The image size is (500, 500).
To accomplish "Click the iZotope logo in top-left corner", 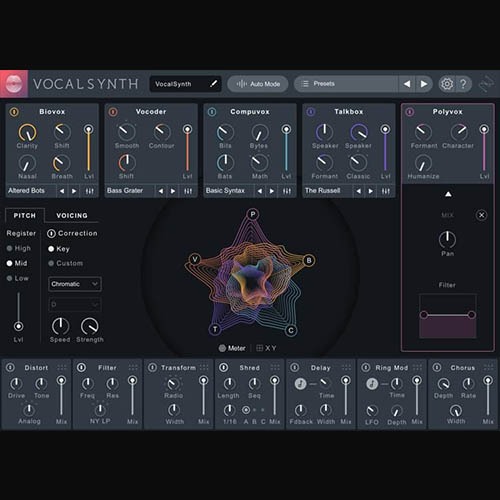I will pyautogui.click(x=14, y=84).
